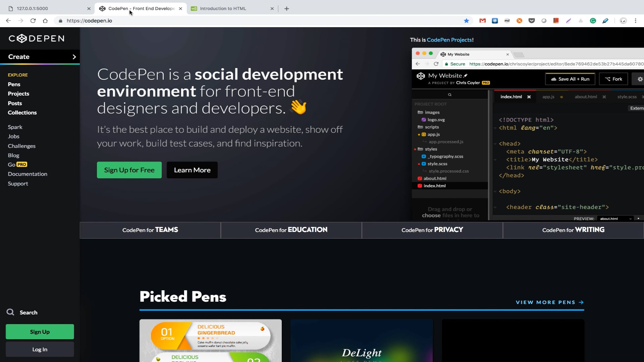
Task: Open Pens in the Explore menu
Action: [14, 84]
